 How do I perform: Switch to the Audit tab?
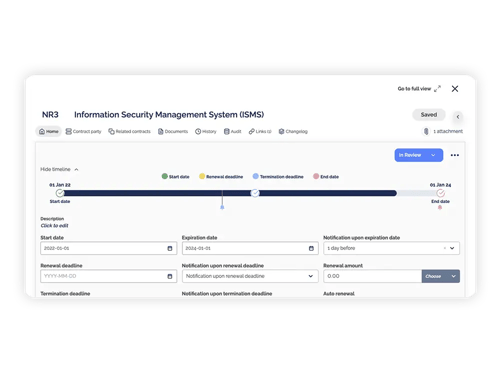[x=232, y=131]
